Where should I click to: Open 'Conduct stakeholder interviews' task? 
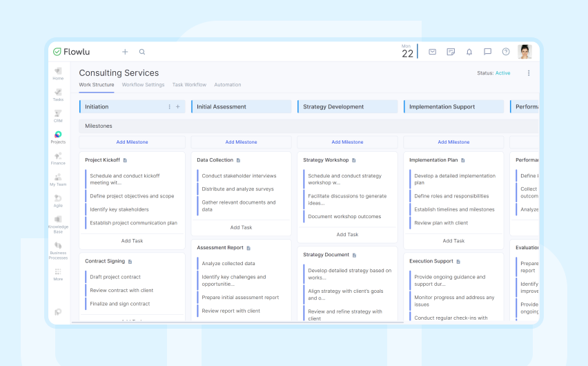239,175
